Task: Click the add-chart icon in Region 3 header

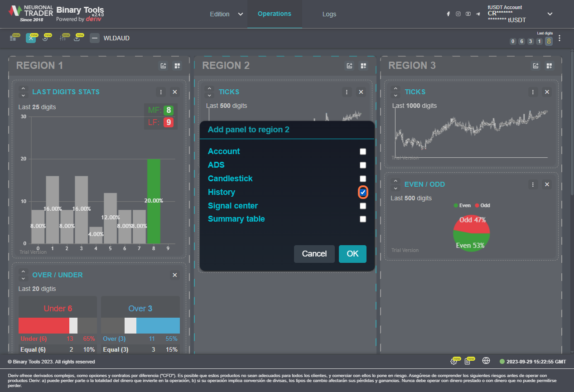Action: click(535, 66)
